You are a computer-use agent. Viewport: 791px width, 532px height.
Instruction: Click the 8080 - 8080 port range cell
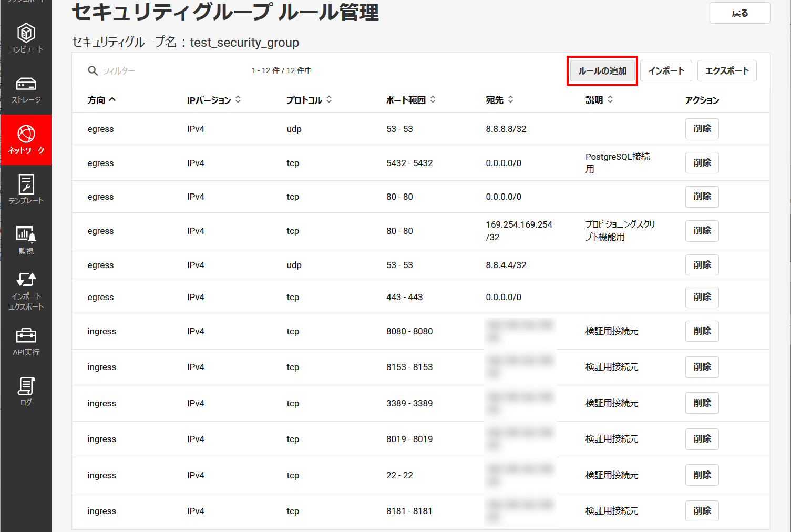[409, 331]
